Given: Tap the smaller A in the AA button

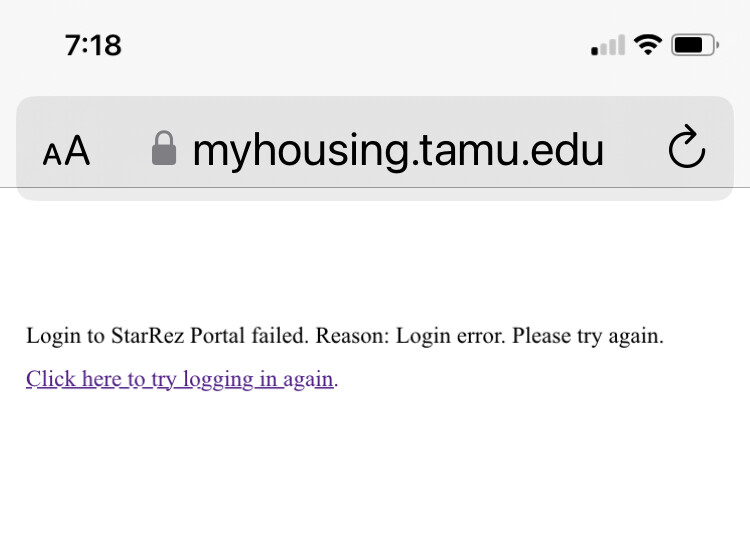Looking at the screenshot, I should click(x=52, y=155).
